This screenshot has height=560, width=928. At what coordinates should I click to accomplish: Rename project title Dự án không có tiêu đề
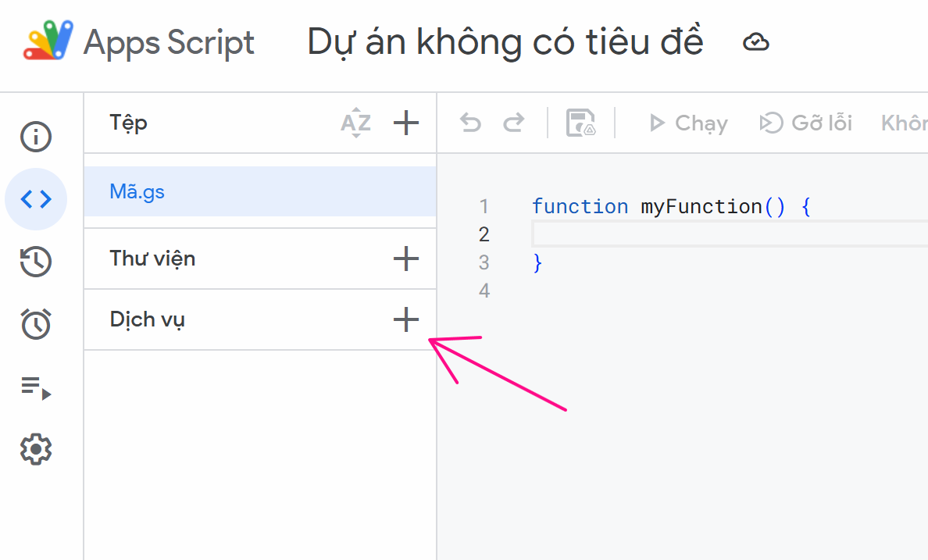click(x=505, y=42)
